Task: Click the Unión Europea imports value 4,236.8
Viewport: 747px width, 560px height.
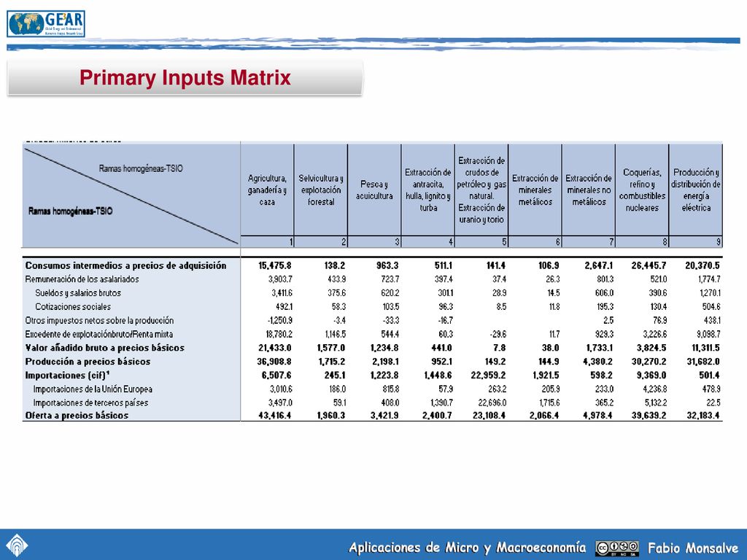Action: [x=655, y=389]
